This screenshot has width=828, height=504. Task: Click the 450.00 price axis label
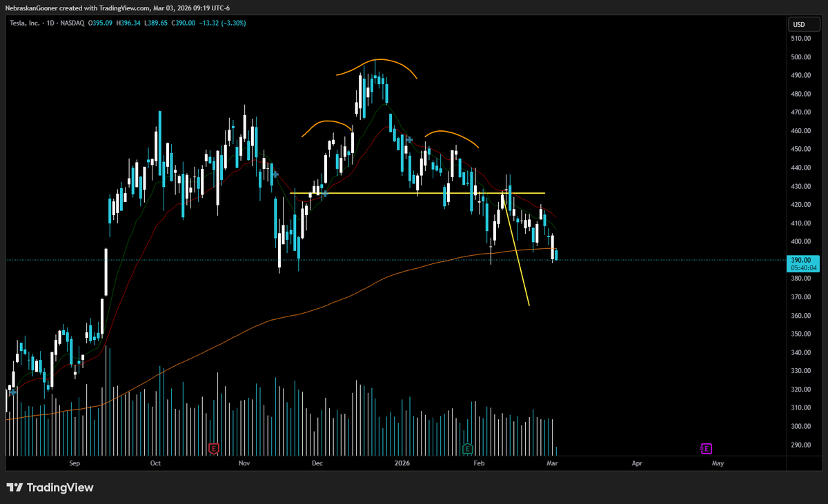pyautogui.click(x=800, y=150)
